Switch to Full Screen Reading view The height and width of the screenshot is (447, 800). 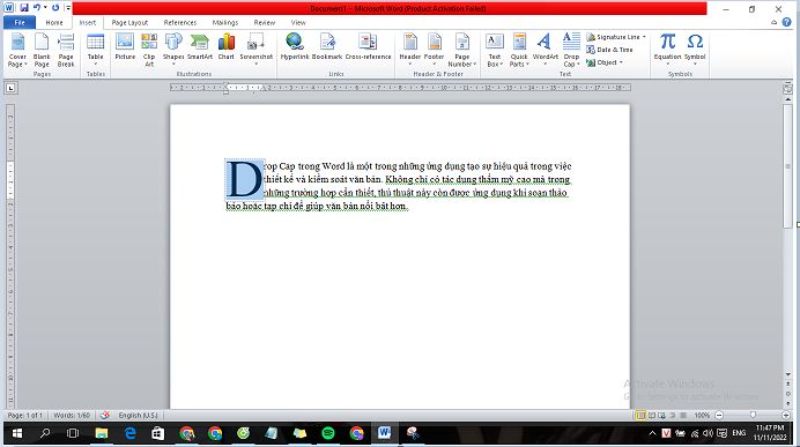click(652, 415)
